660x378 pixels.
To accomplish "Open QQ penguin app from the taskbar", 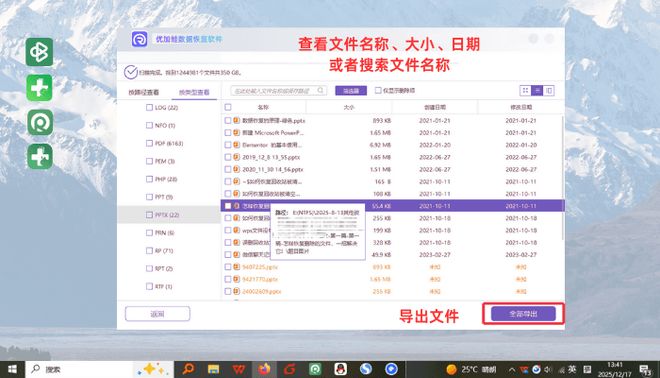I will click(x=341, y=369).
